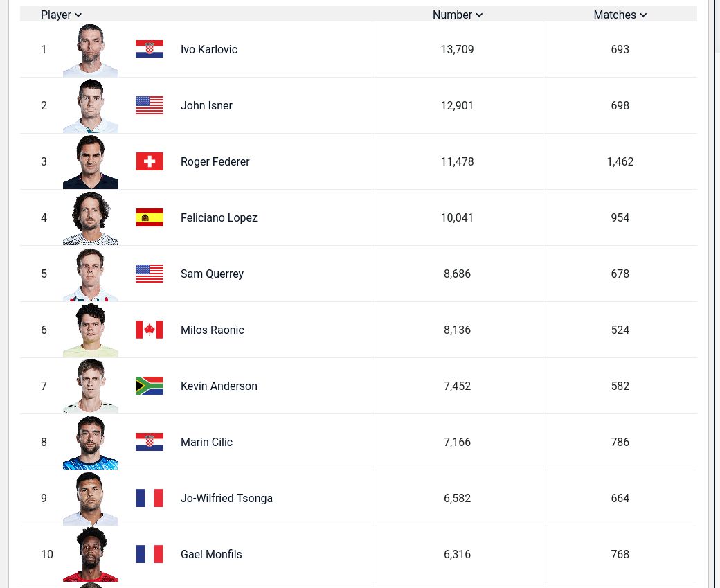Image resolution: width=720 pixels, height=588 pixels.
Task: Click the Croatia flag beside Ivo Karlovic
Action: tap(150, 50)
